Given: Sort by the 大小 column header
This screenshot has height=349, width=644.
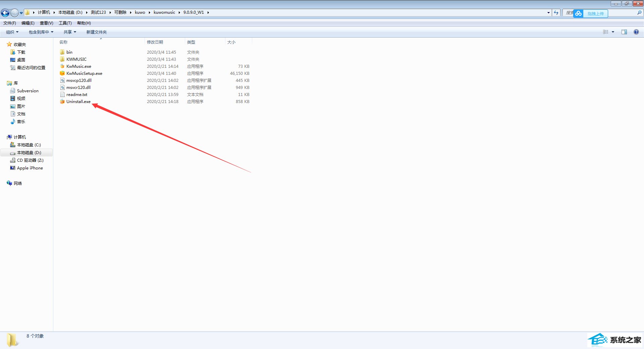Looking at the screenshot, I should [x=231, y=42].
